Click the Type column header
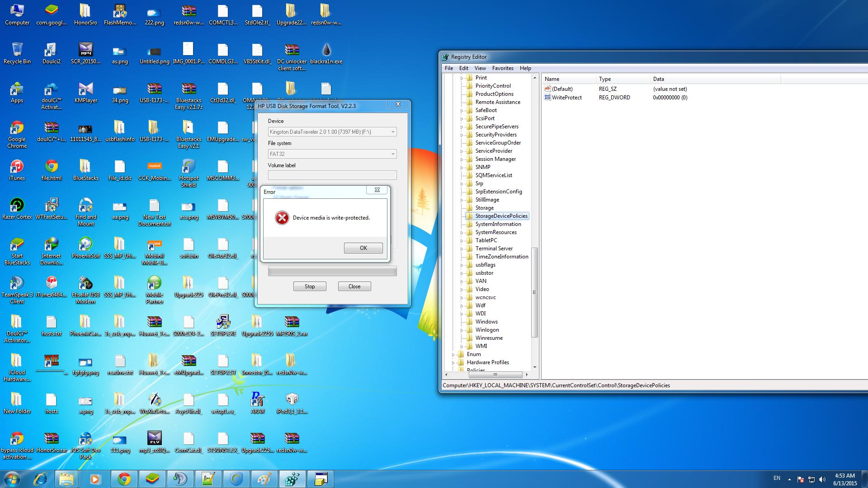868x488 pixels. (623, 79)
